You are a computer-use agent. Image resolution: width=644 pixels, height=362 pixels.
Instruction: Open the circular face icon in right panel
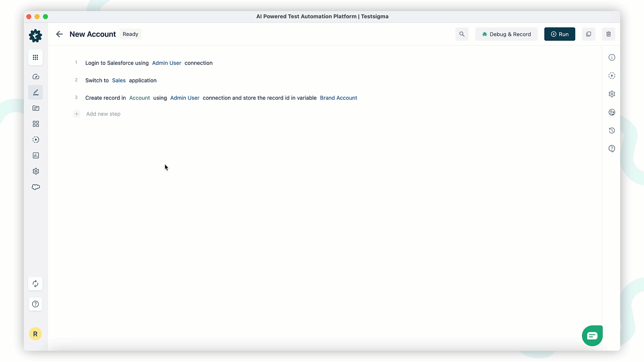coord(612,112)
